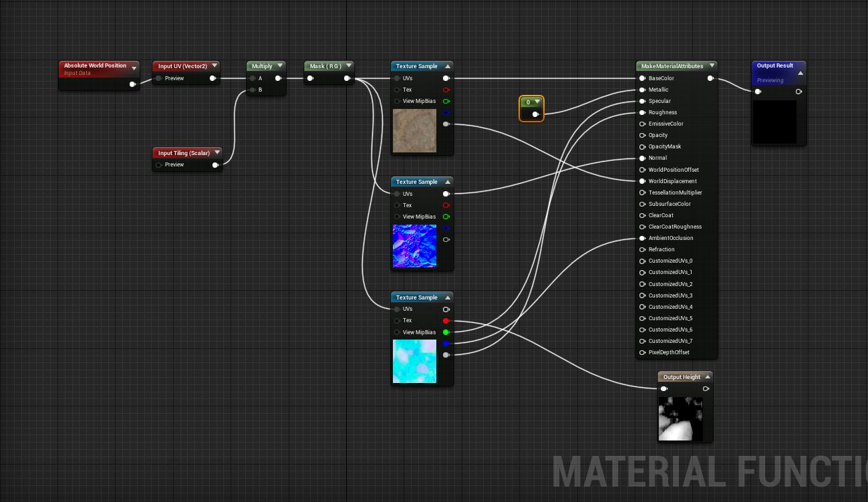Click the ClearCoat input pin
The width and height of the screenshot is (868, 502).
click(642, 215)
